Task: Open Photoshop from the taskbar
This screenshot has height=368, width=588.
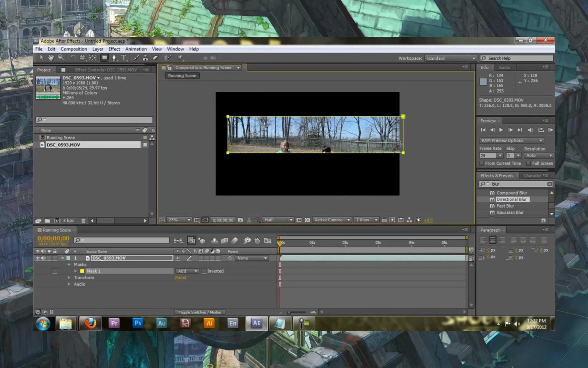Action: pos(138,323)
